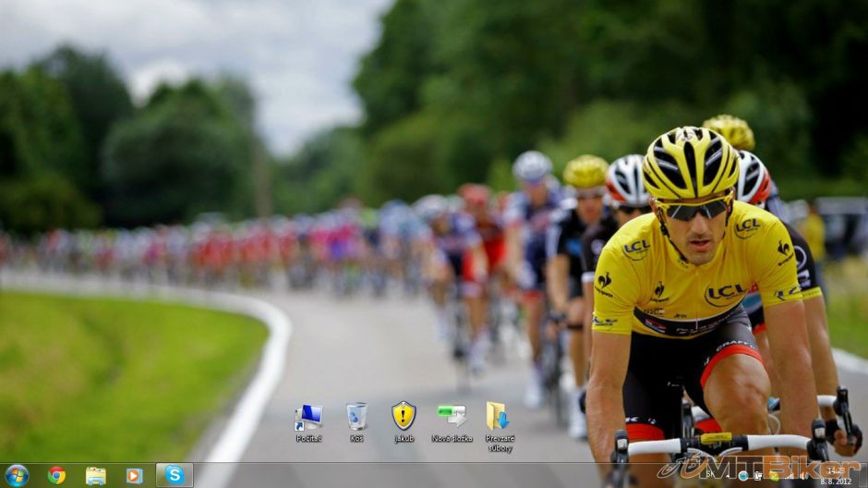868x488 pixels.
Task: Launch Windows Media Player from taskbar
Action: pos(134,475)
